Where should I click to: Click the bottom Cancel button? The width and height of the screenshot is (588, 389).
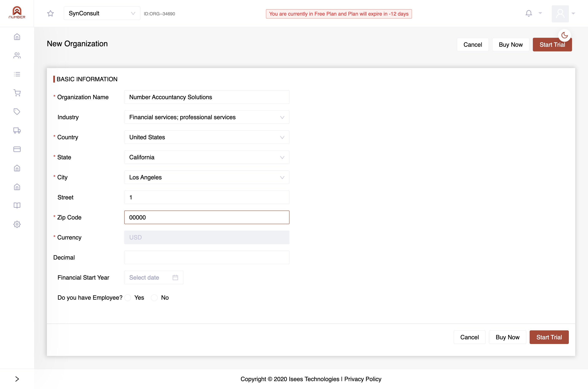(469, 337)
